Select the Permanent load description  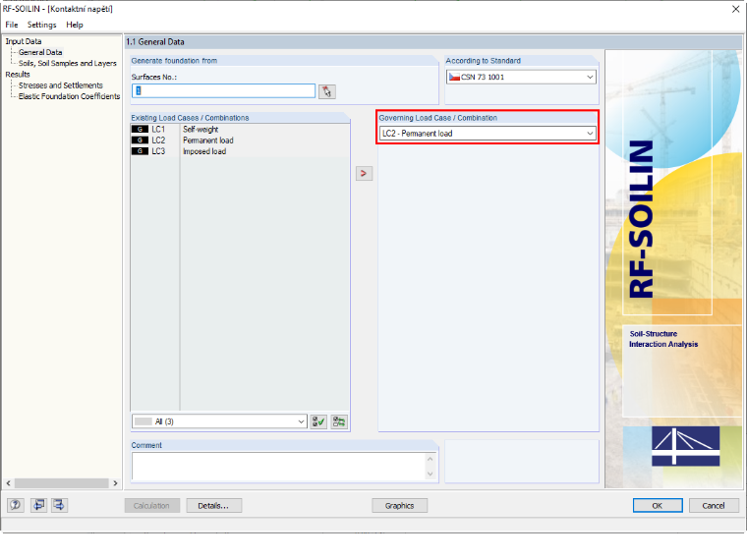(208, 140)
